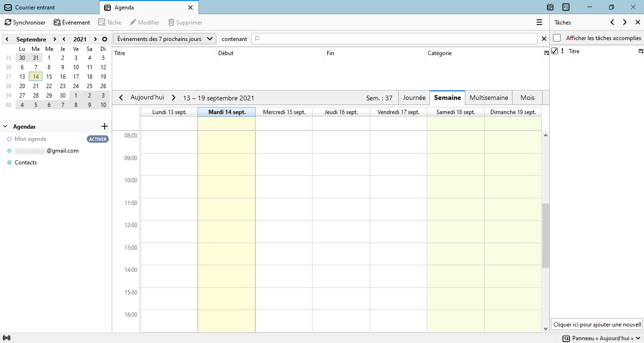
Task: Switch to the Mois view tab
Action: (527, 98)
